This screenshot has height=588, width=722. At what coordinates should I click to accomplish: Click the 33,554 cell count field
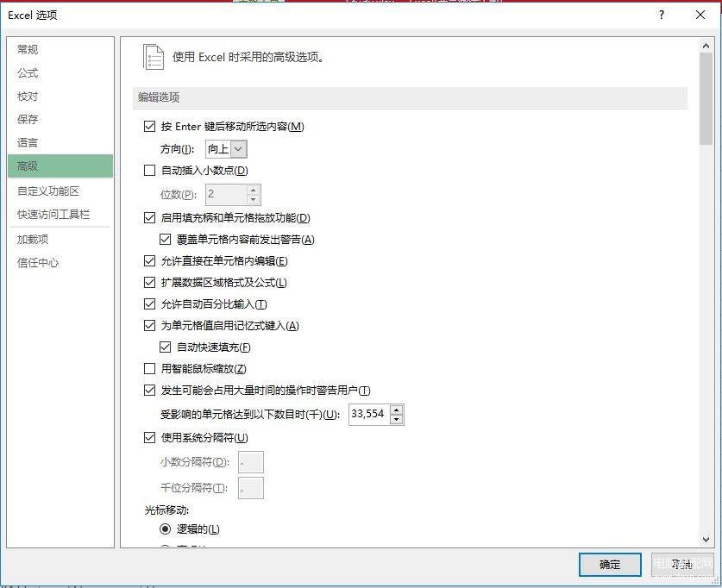click(369, 414)
